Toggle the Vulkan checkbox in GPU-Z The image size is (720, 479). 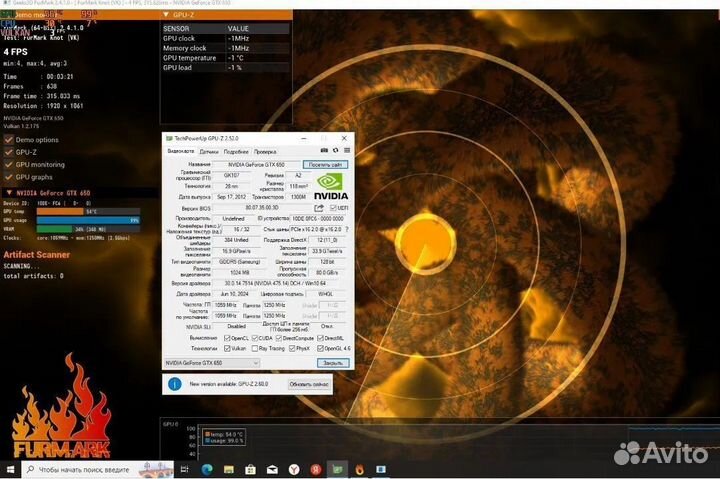[227, 349]
